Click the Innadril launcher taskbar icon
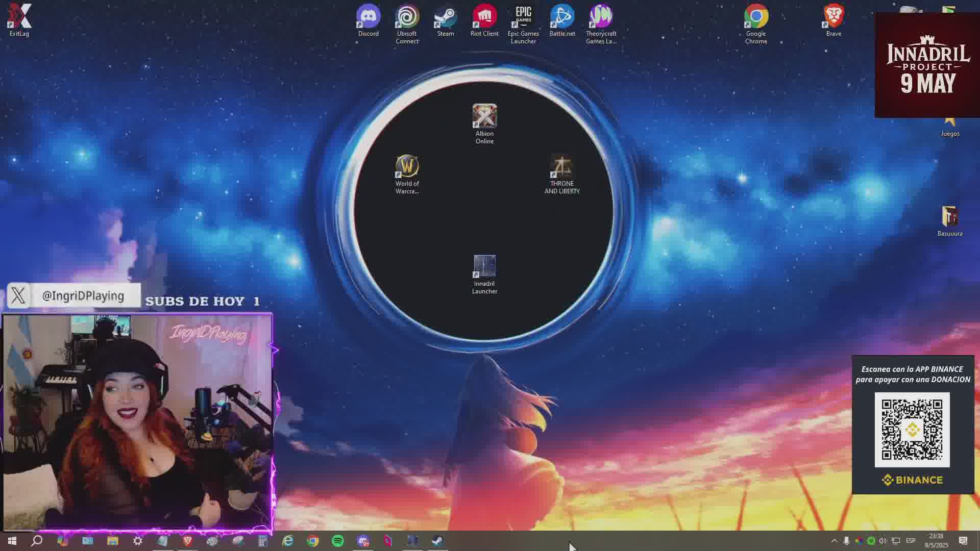This screenshot has height=551, width=980. [412, 541]
